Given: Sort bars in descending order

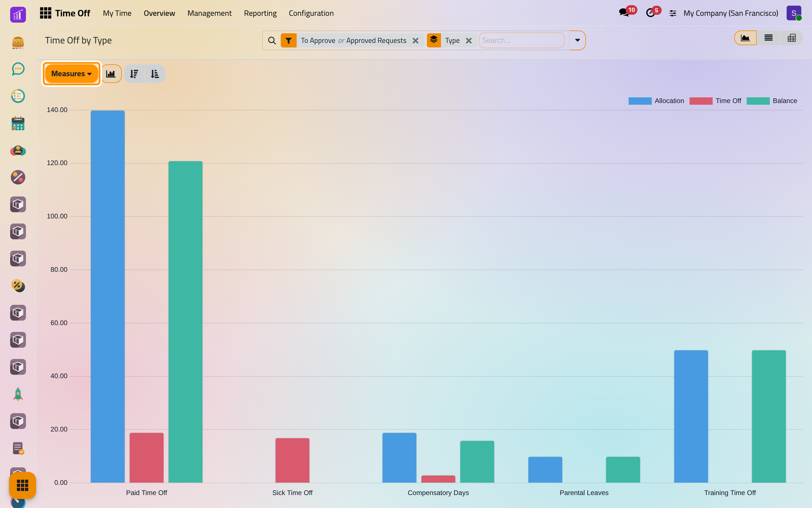Looking at the screenshot, I should coord(134,74).
